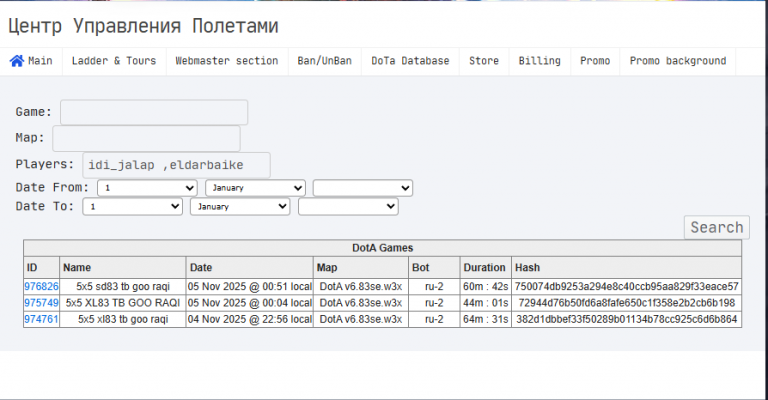Select game name 5x5 sd83 tb goo raqi
This screenshot has width=768, height=400.
(123, 286)
